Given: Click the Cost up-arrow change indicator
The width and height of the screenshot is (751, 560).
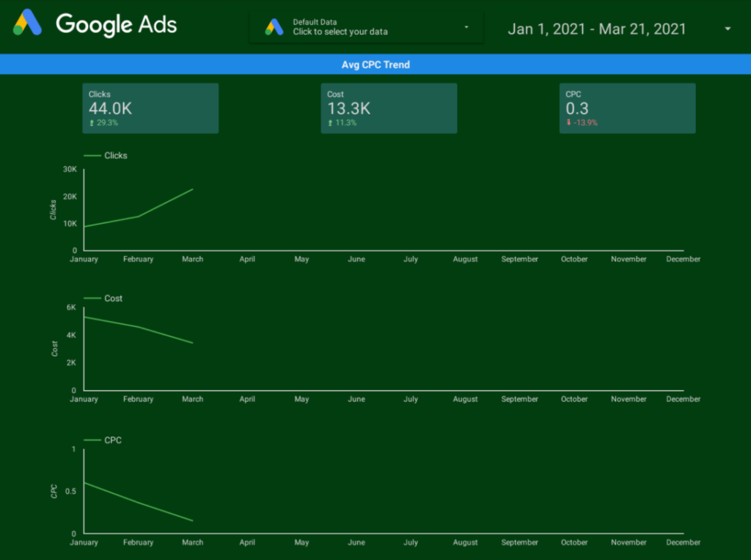Looking at the screenshot, I should click(330, 123).
